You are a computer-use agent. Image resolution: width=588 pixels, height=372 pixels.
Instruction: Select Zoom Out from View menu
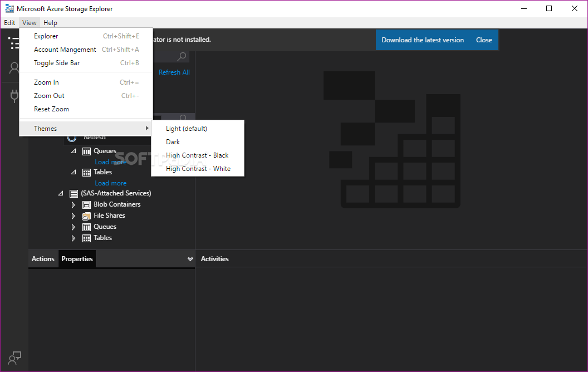86,96
